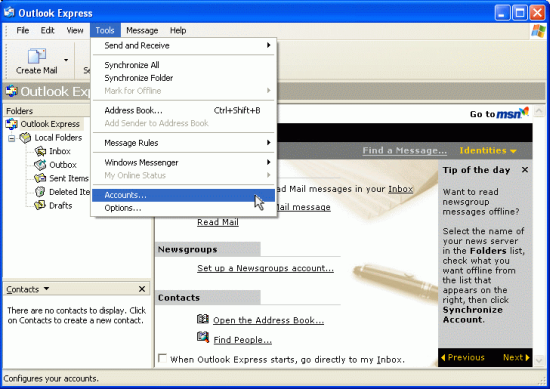Screen dimensions: 550x389
Task: Open the Sent Items folder icon
Action: 40,178
